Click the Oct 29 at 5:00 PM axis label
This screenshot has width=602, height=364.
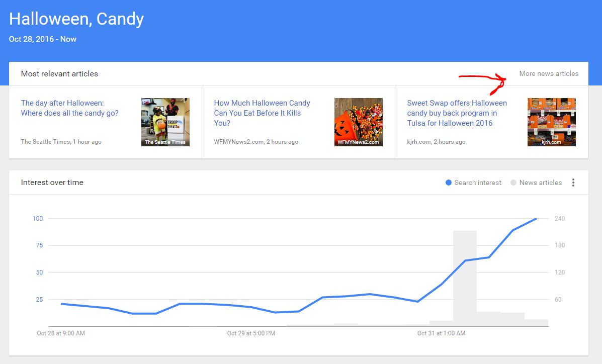tap(251, 333)
